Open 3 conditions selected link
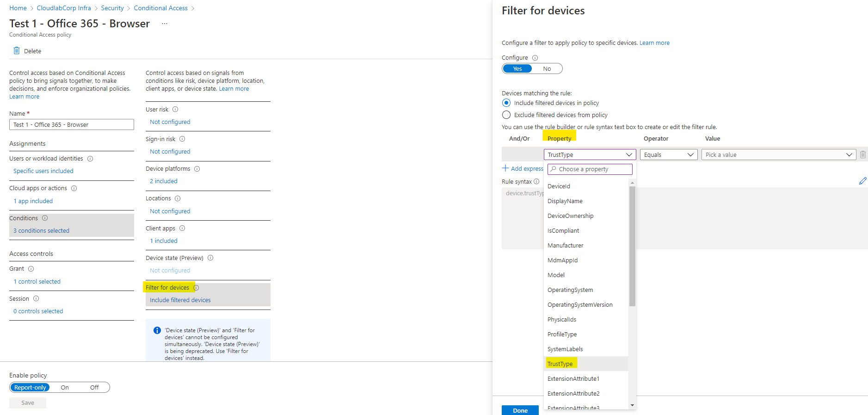868x415 pixels. click(41, 230)
